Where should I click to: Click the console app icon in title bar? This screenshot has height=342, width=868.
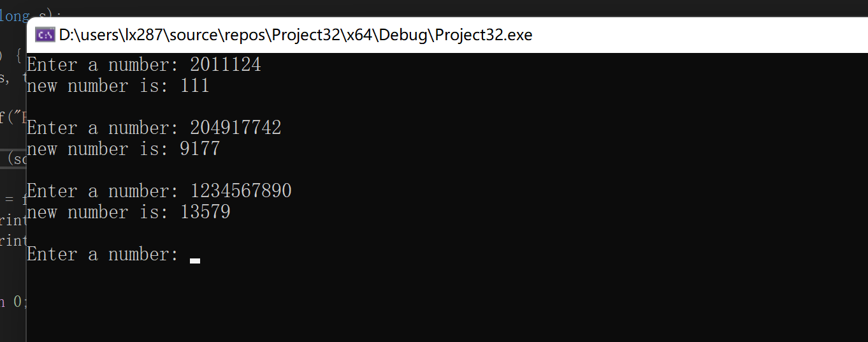(45, 34)
